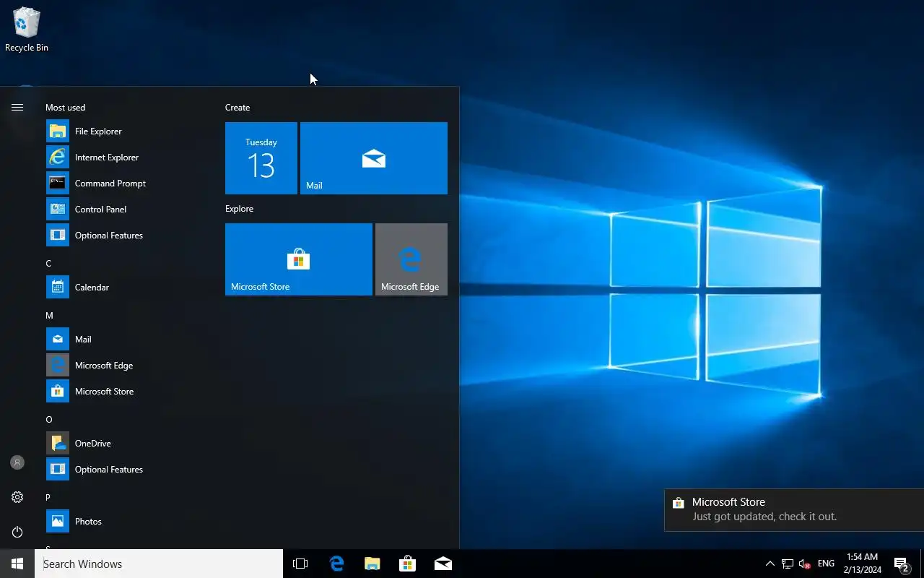Switch input language via ENG indicator

[826, 564]
